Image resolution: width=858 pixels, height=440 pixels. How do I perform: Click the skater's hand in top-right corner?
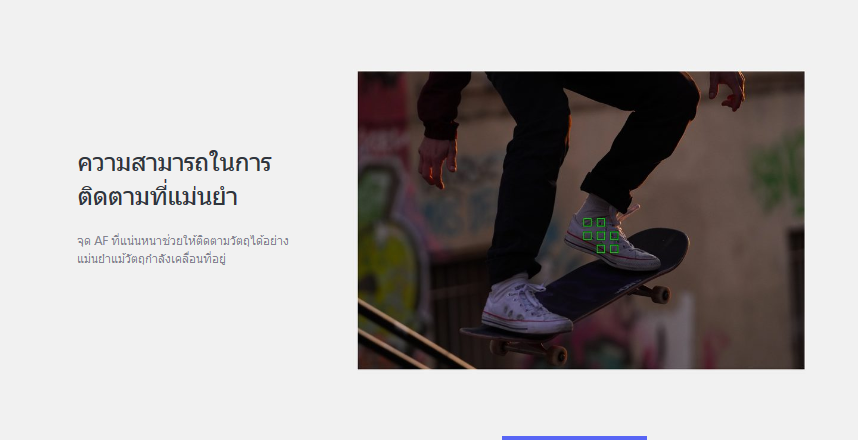pyautogui.click(x=728, y=89)
